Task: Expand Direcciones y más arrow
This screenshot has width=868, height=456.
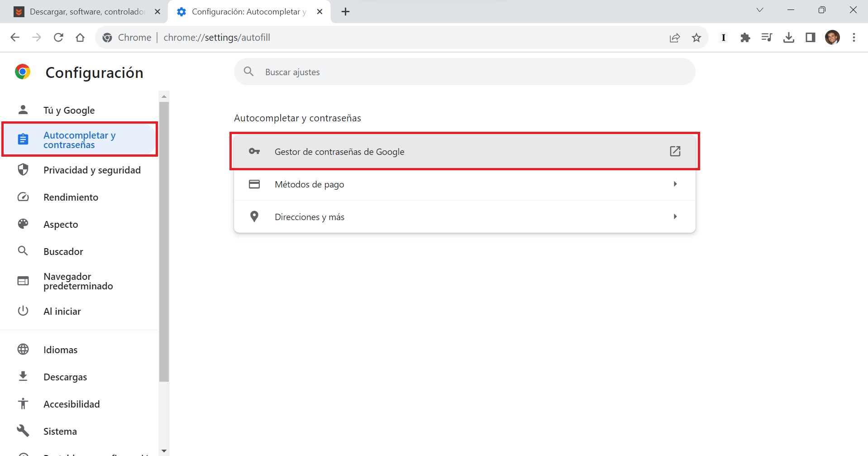Action: [675, 216]
